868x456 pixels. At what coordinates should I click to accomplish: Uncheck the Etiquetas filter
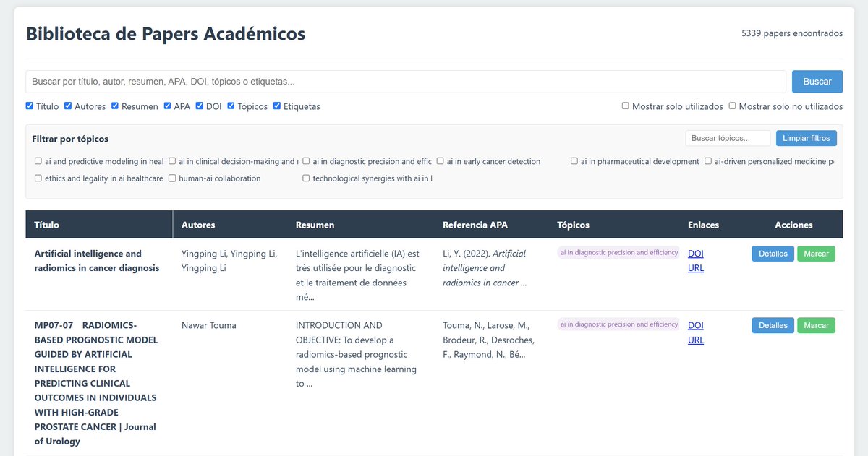276,106
